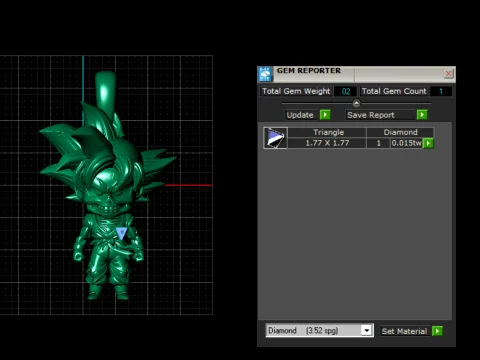The width and height of the screenshot is (480, 360).
Task: Click the green arrow next to Set Material
Action: pyautogui.click(x=437, y=331)
